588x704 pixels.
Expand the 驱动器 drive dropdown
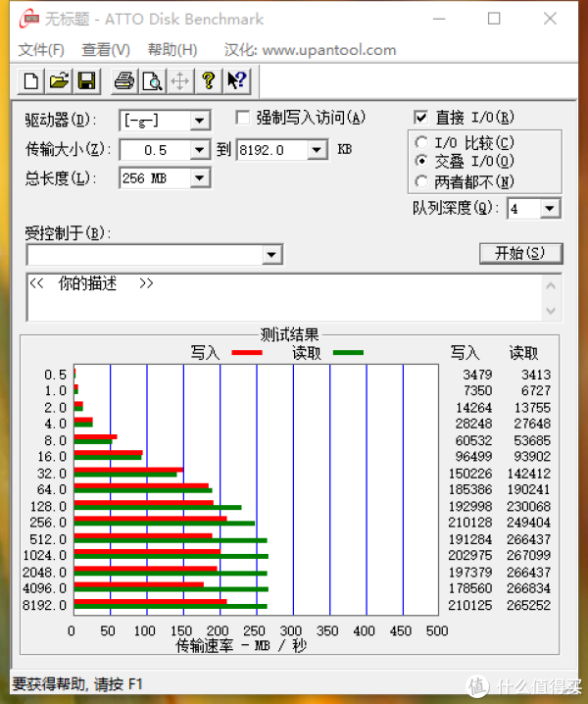pos(200,121)
